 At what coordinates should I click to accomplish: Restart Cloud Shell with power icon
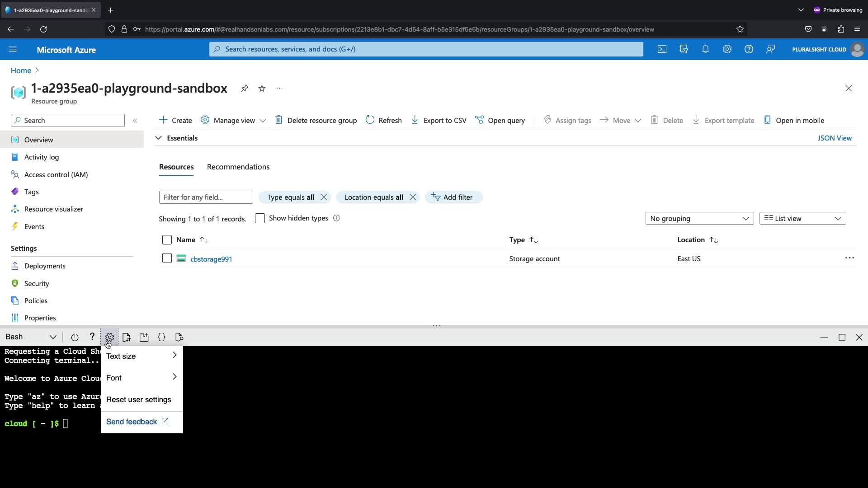point(75,337)
